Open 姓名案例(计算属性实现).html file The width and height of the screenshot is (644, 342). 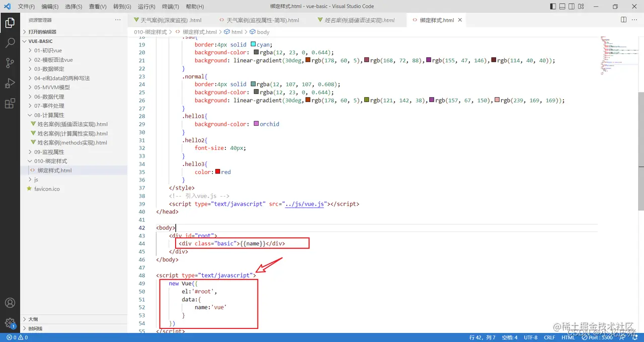point(72,133)
